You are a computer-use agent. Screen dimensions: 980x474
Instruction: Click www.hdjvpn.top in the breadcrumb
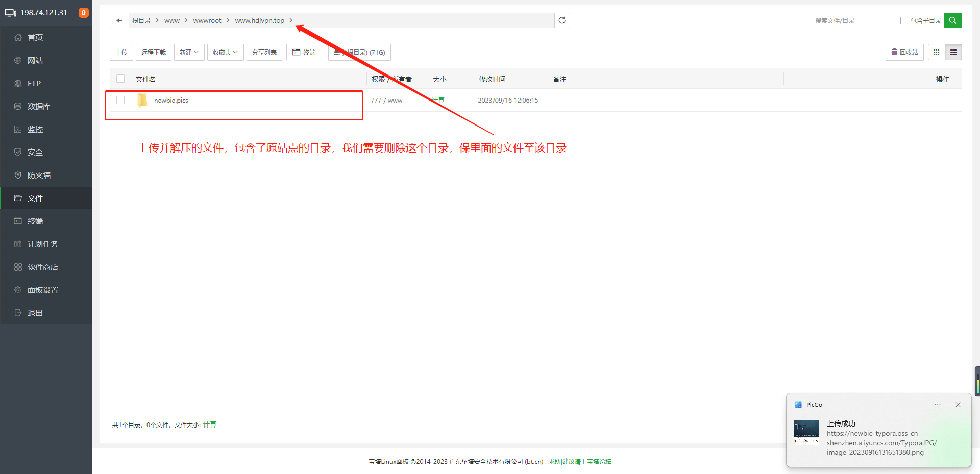pyautogui.click(x=259, y=20)
